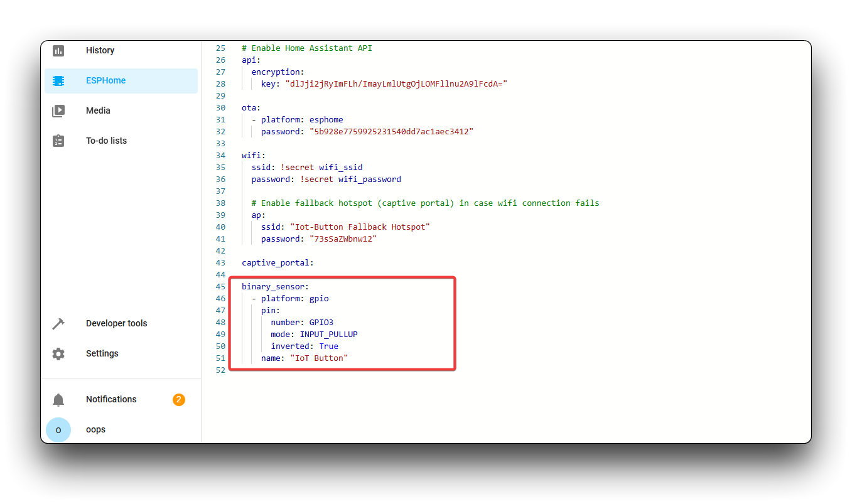Open Media sidebar entry
Image resolution: width=852 pixels, height=504 pixels.
tap(98, 110)
